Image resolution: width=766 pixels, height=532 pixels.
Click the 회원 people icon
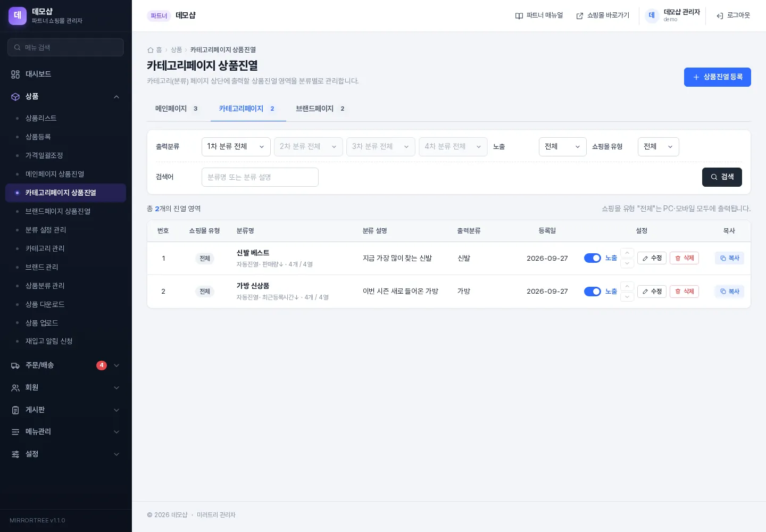tap(15, 388)
